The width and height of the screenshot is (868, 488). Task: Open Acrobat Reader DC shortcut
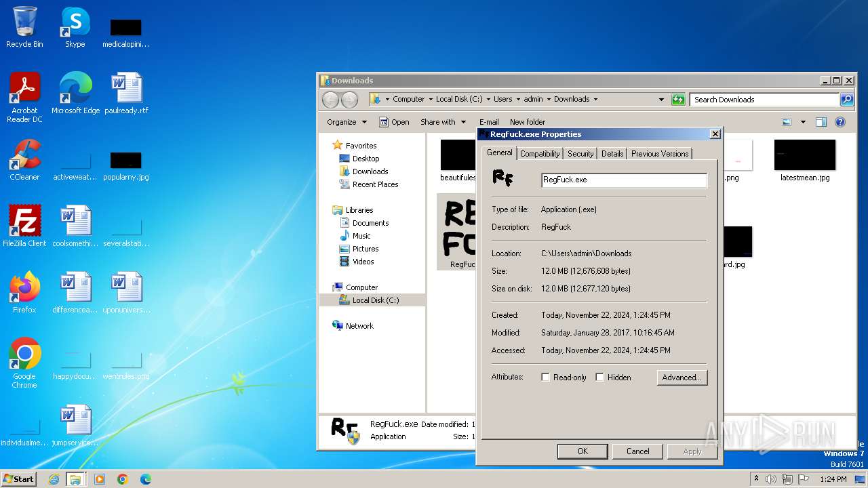24,97
